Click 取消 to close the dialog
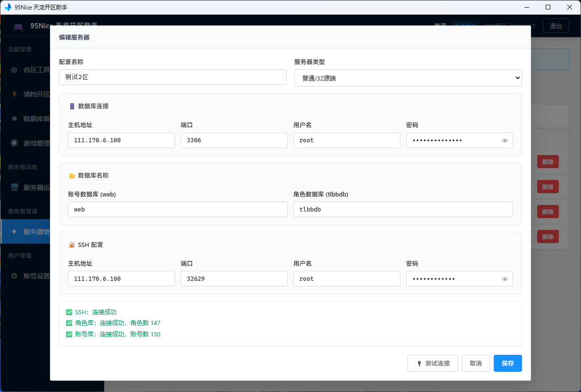The height and width of the screenshot is (392, 581). click(476, 363)
